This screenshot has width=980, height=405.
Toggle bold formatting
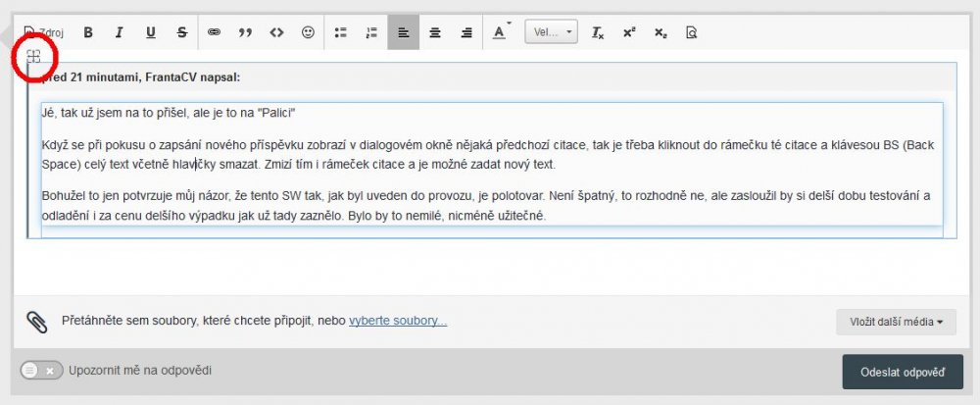(x=88, y=32)
